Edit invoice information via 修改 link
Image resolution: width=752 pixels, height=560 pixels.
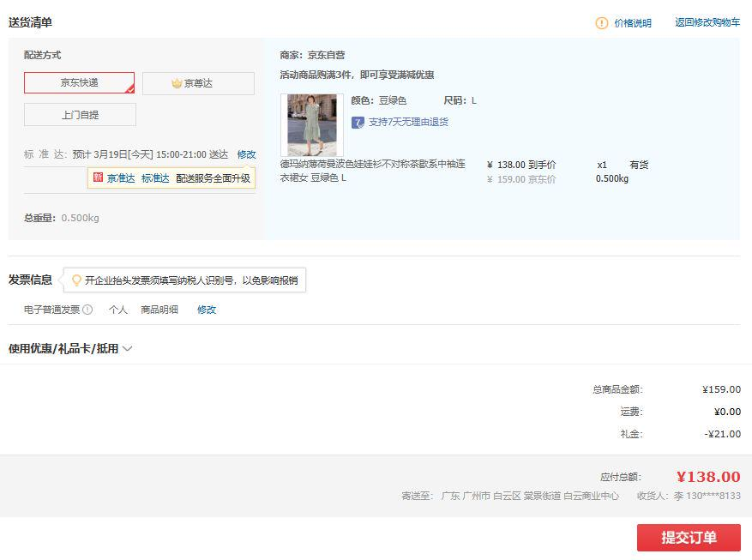point(207,310)
